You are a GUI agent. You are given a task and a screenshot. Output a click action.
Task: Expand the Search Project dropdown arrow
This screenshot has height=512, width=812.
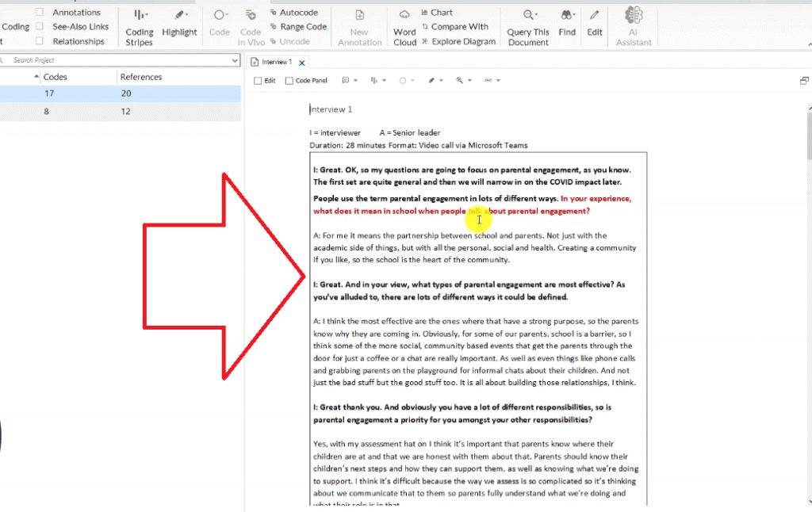235,60
